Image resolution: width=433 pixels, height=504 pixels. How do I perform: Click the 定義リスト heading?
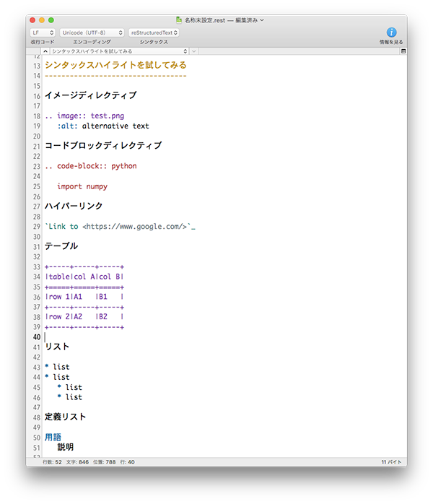[65, 417]
